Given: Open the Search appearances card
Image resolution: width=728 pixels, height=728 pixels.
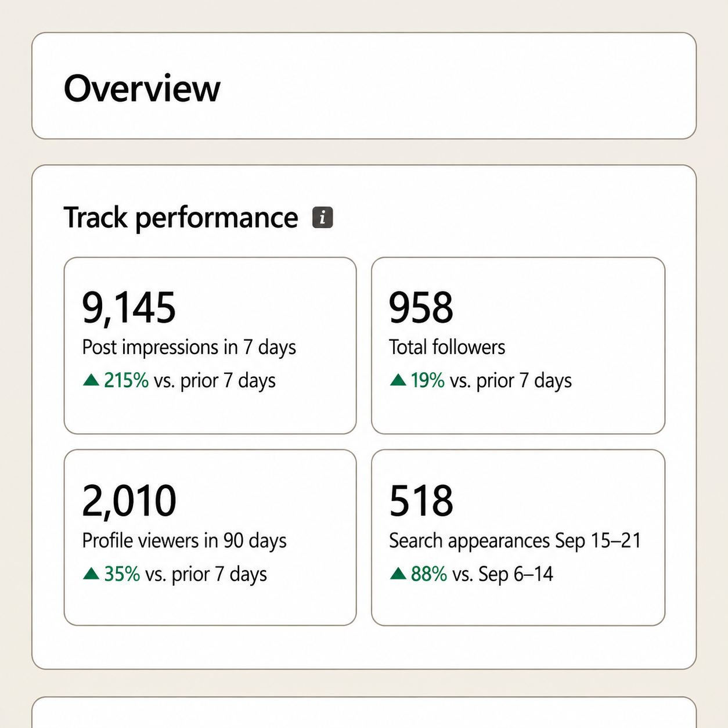Looking at the screenshot, I should coord(518,538).
